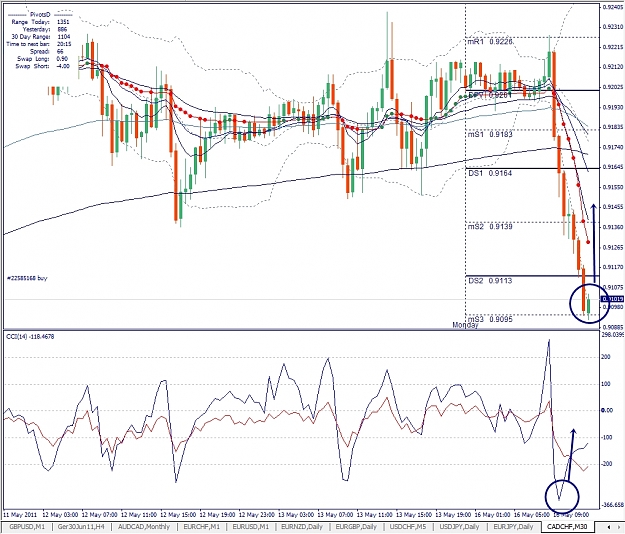This screenshot has height=534, width=625.
Task: Click the Yesterday 886 range readout
Action: pyautogui.click(x=45, y=29)
